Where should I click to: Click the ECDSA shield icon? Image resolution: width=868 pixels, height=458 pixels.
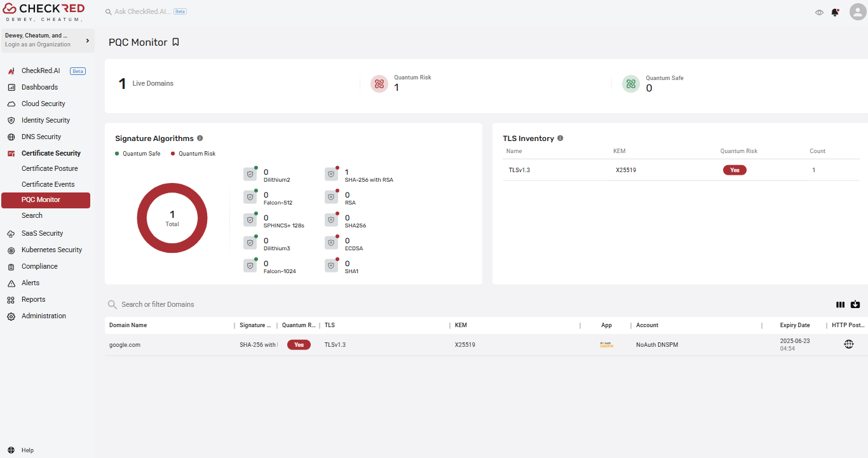(x=332, y=243)
